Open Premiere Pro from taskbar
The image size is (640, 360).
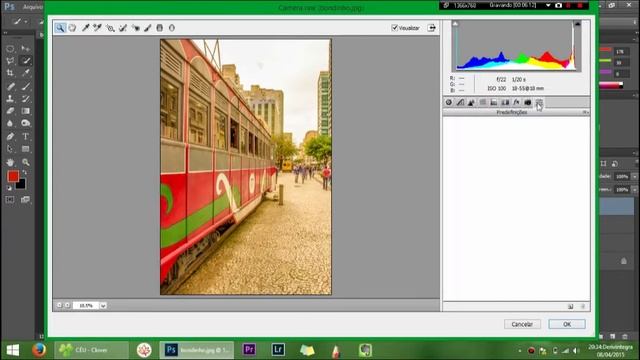(x=249, y=350)
